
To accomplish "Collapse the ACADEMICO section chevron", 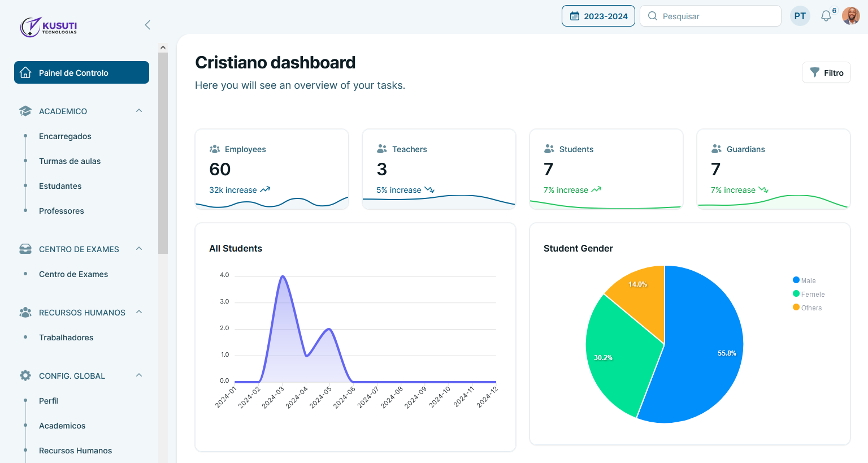I will coord(139,111).
